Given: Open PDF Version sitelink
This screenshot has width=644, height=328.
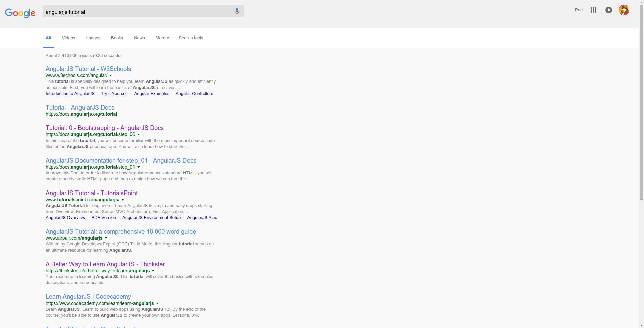Looking at the screenshot, I should [x=104, y=218].
